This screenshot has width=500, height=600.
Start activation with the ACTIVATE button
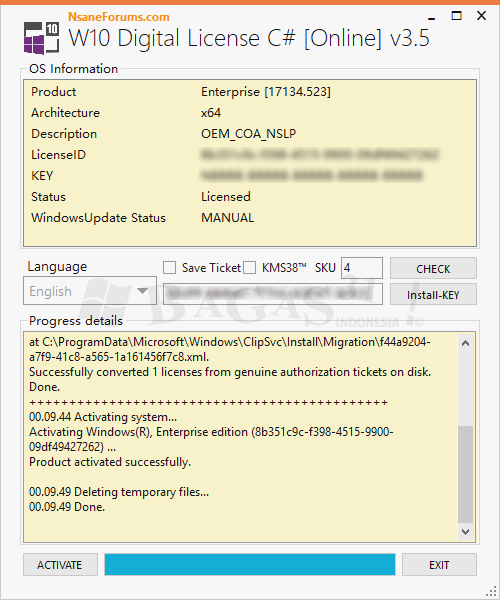[60, 564]
